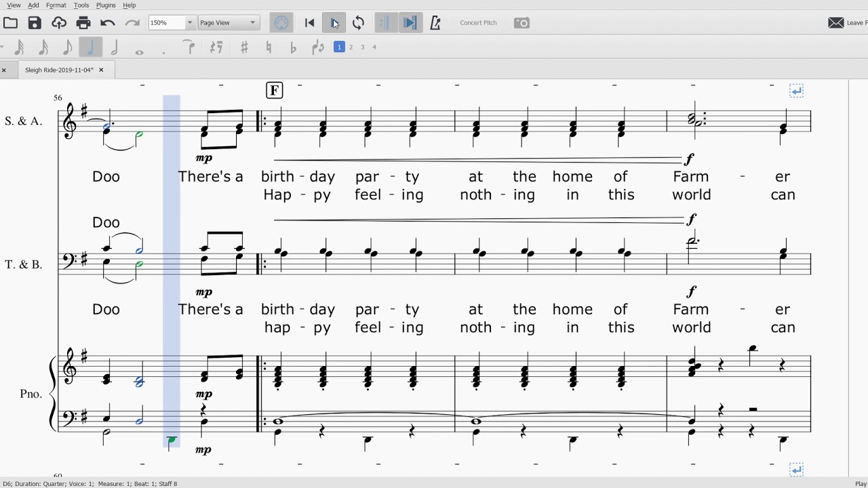Apply a sharp accidental
868x488 pixels.
pyautogui.click(x=244, y=47)
